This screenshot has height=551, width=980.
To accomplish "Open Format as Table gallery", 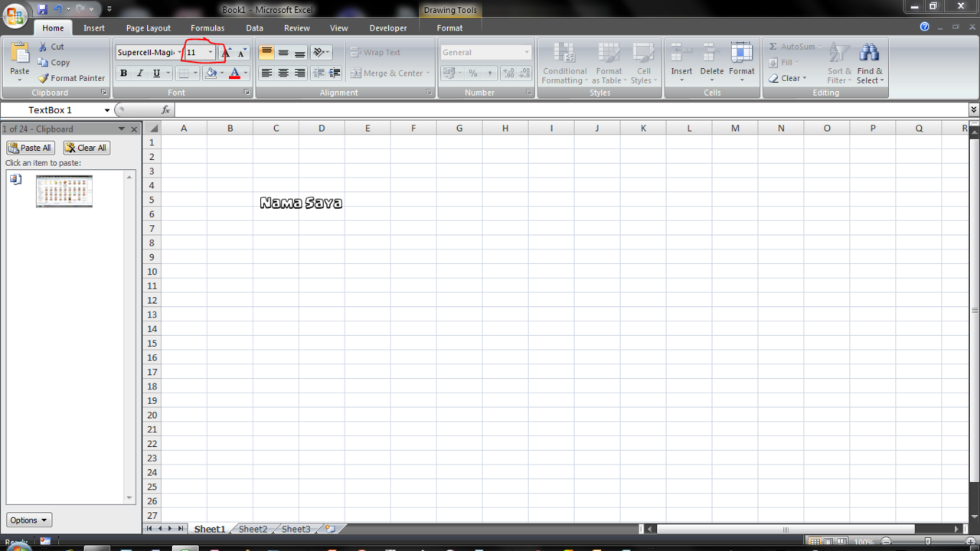I will tap(609, 64).
